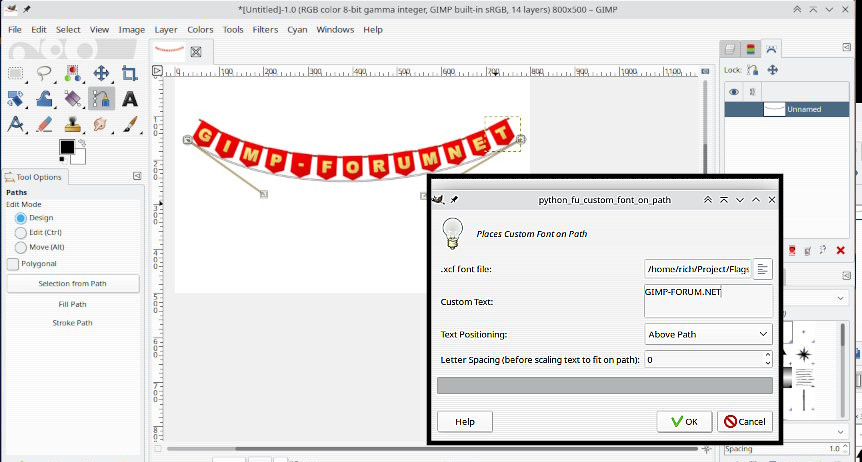Open the Paths dock configure menu arrow
862x462 pixels.
(847, 48)
